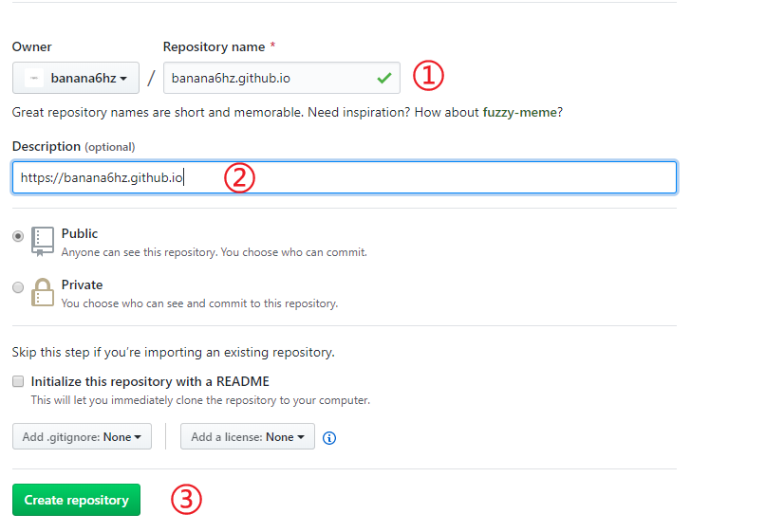Click the red circled number 1 annotation

[427, 76]
